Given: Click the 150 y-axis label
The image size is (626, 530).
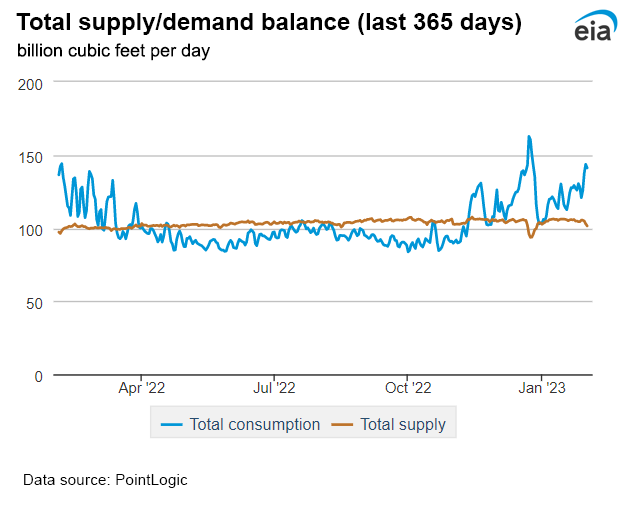Looking at the screenshot, I should point(30,158).
